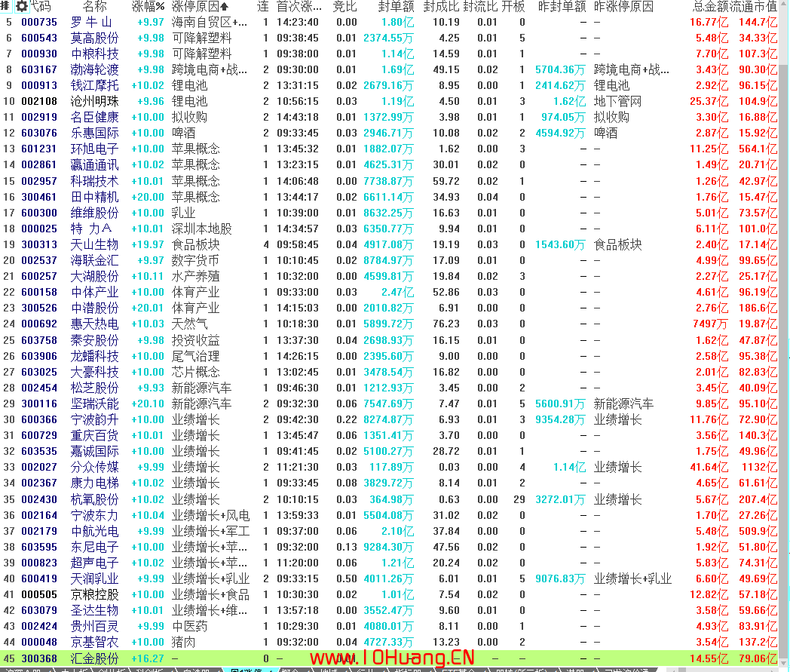Sort by the 涨幅% column header
790x672 pixels.
[x=148, y=7]
